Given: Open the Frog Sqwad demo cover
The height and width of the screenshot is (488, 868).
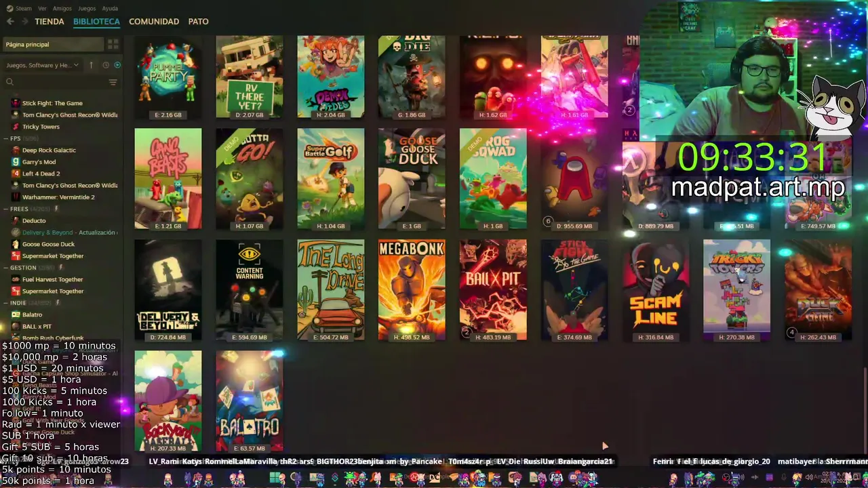Looking at the screenshot, I should click(493, 179).
